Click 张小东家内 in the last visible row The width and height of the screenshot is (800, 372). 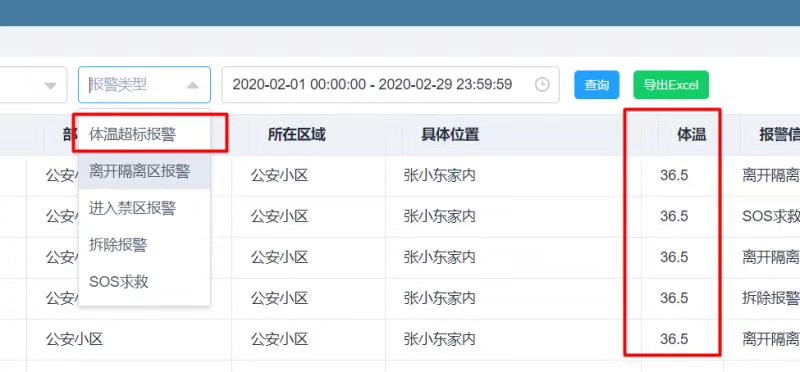click(x=439, y=339)
